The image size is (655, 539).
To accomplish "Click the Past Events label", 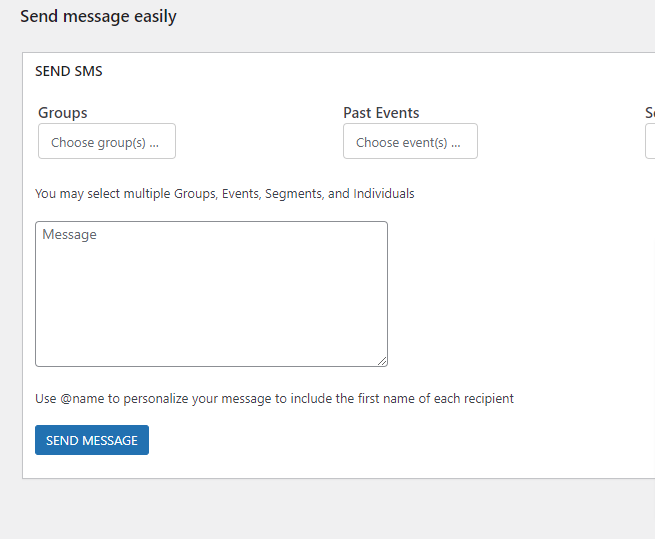I will pos(381,113).
